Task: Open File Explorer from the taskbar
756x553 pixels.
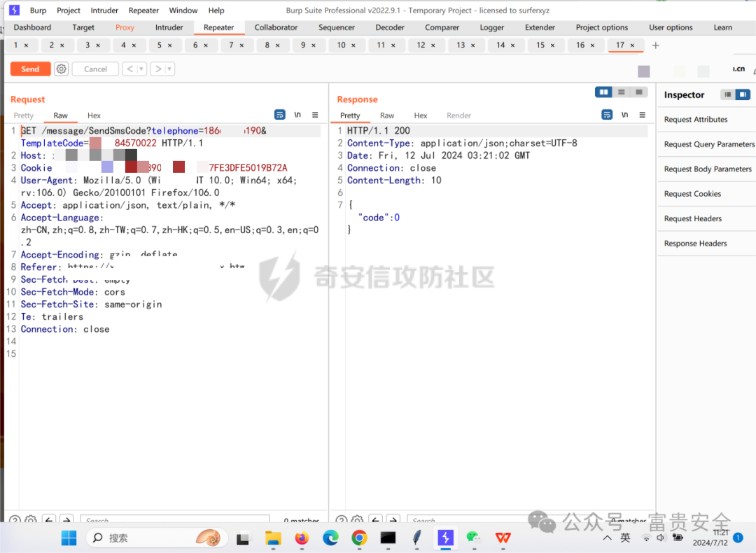Action: pyautogui.click(x=273, y=538)
